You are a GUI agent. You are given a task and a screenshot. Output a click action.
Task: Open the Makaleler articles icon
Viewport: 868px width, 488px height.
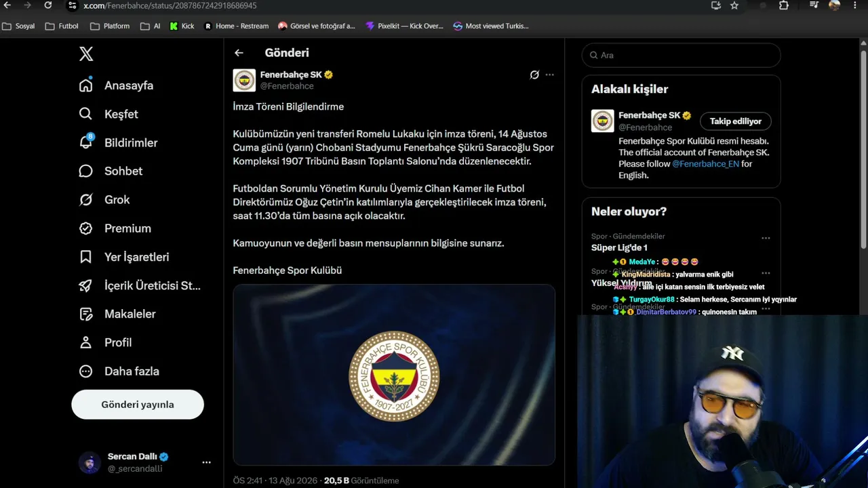85,314
